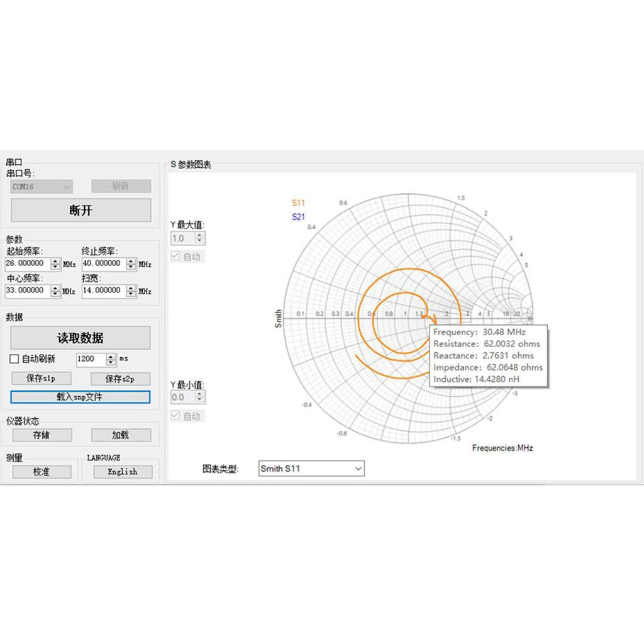Enable the 自动刷新 auto refresh checkbox

click(x=14, y=359)
